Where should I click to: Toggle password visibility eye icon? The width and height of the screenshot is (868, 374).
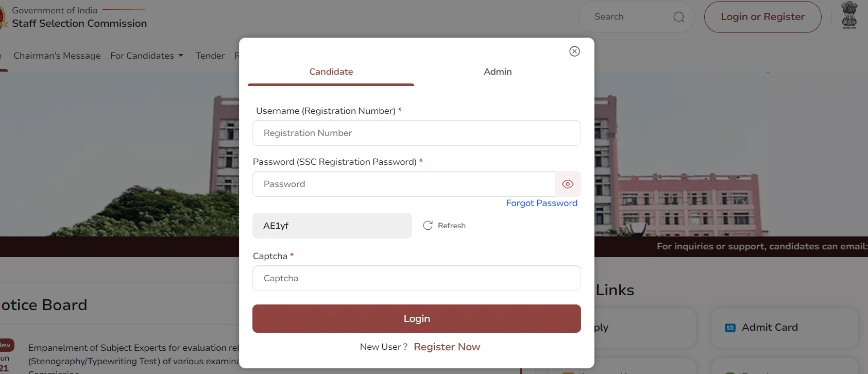click(568, 184)
